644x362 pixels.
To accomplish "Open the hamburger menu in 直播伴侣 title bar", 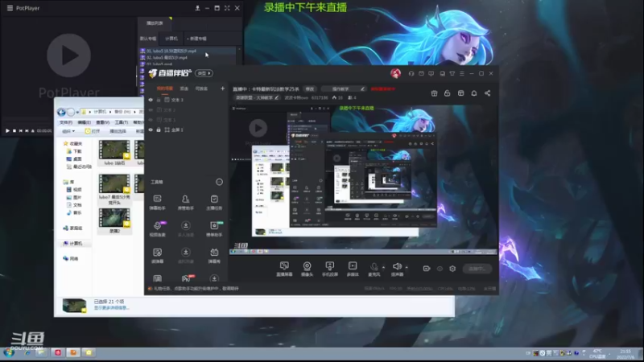I will click(x=462, y=73).
